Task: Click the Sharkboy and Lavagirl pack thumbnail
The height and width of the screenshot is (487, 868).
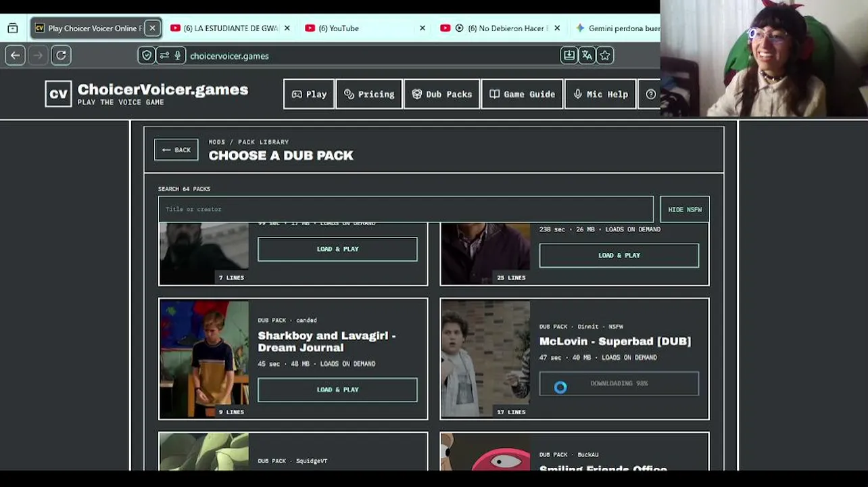Action: 204,359
